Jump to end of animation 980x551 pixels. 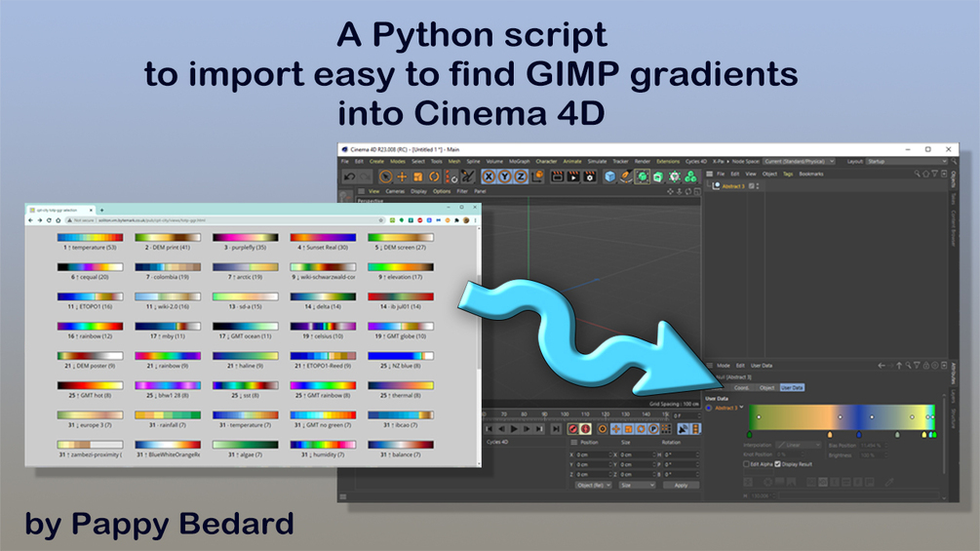pos(556,428)
